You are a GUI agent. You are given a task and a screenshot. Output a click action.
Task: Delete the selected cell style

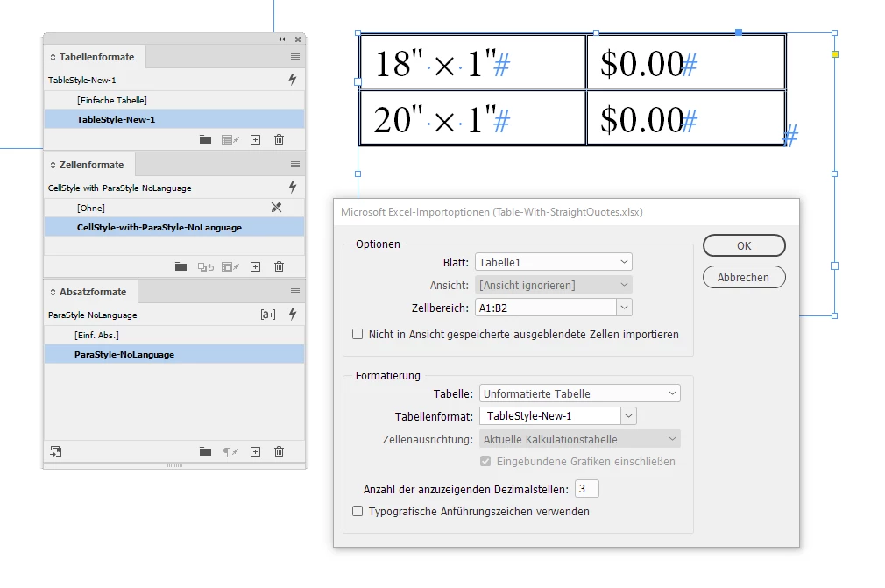pyautogui.click(x=279, y=266)
